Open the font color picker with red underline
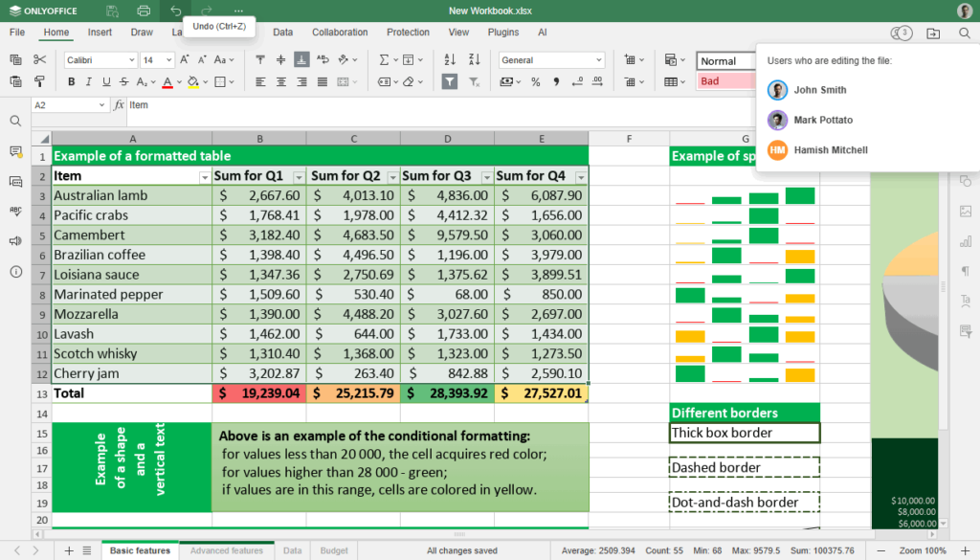Image resolution: width=980 pixels, height=560 pixels. click(168, 81)
